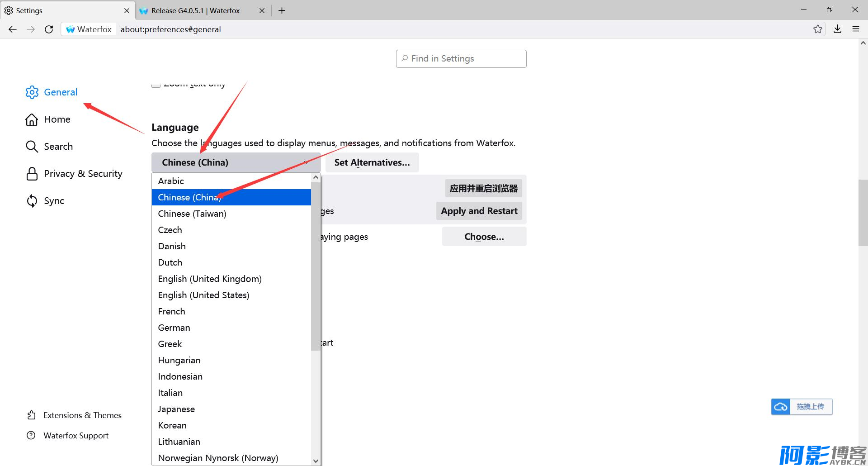Open a new tab with plus icon

tap(282, 10)
